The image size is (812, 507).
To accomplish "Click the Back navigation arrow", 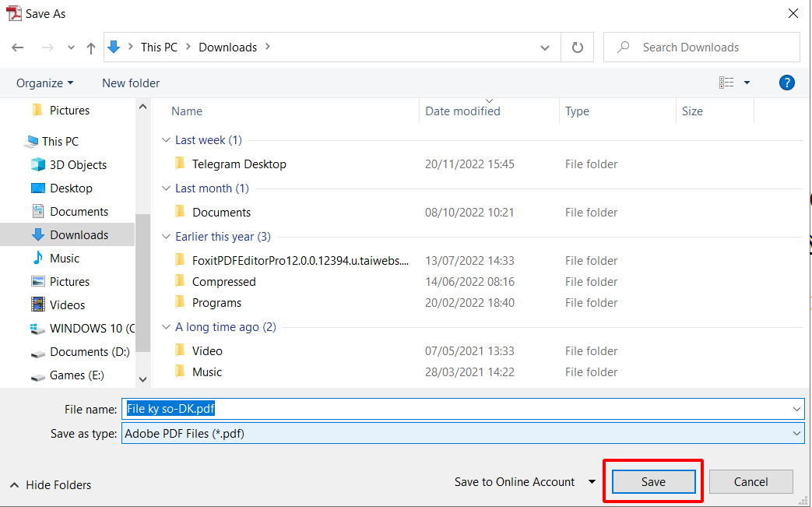I will click(18, 48).
